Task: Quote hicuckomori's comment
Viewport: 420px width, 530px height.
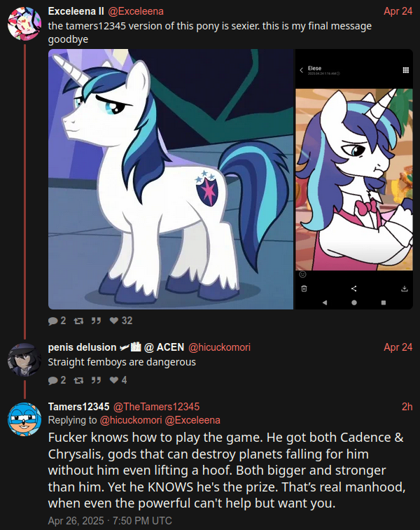Action: click(97, 380)
